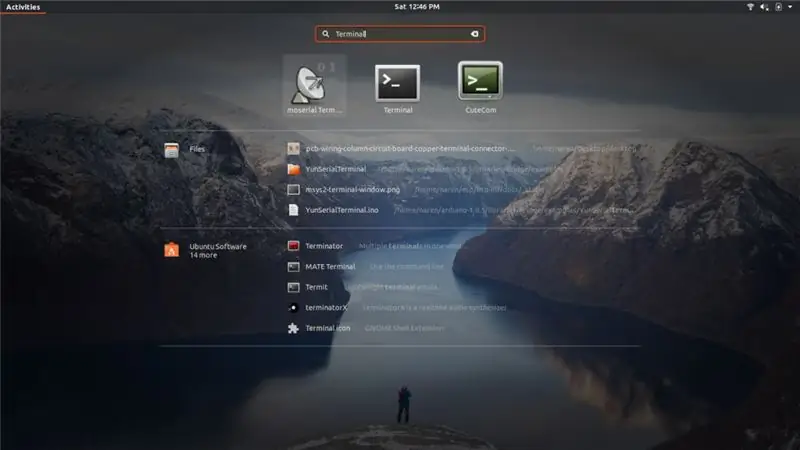Expand the system menu dropdown arrow
Screen dimensions: 800x450
click(x=790, y=7)
